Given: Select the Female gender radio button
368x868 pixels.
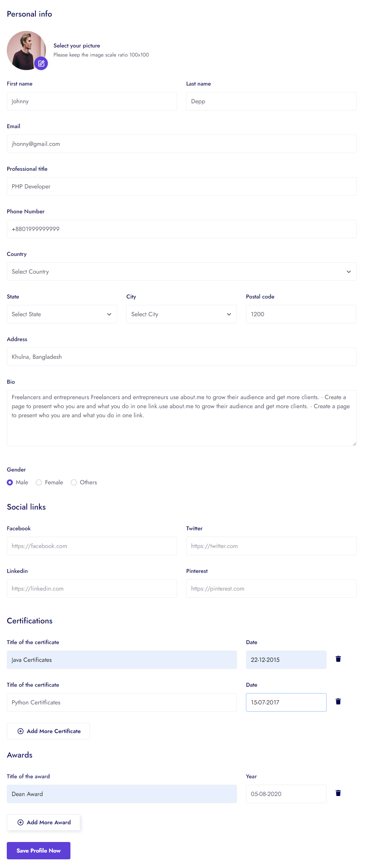Looking at the screenshot, I should point(39,482).
